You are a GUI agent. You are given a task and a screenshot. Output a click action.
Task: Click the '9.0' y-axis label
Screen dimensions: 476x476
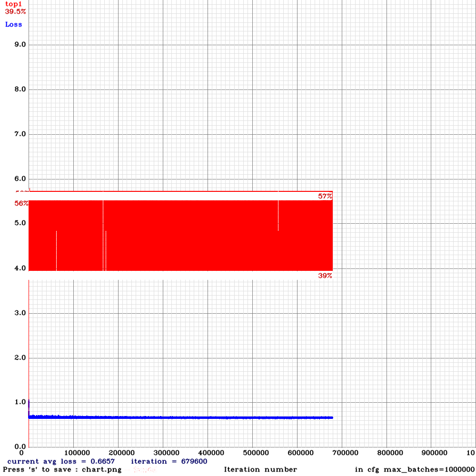coord(20,45)
